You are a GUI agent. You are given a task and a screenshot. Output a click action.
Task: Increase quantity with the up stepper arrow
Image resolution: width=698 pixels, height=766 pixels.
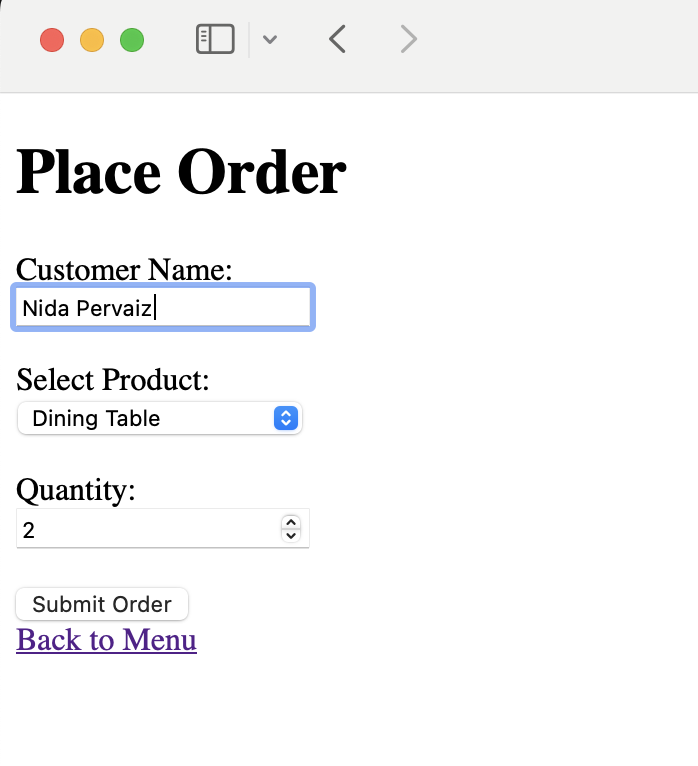(x=291, y=522)
